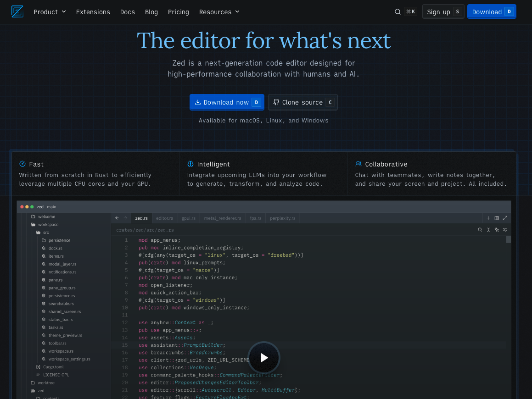The width and height of the screenshot is (532, 399).
Task: Click the green window dot in the Zed preview
Action: 32,207
